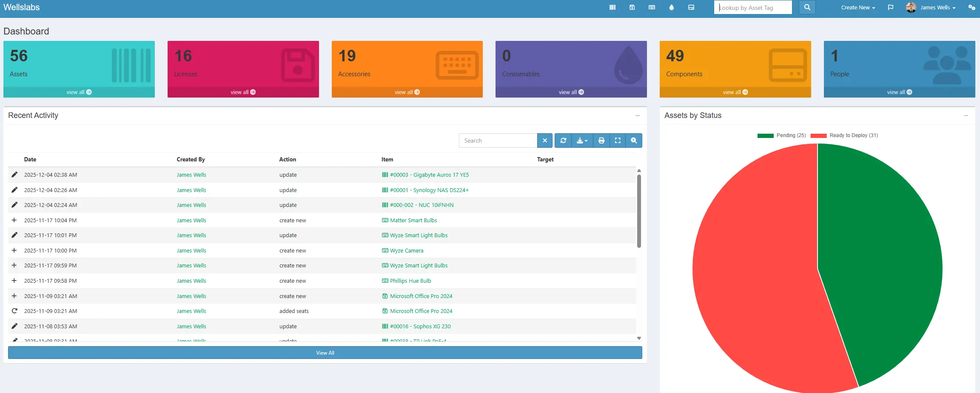This screenshot has height=393, width=980.
Task: Click the wide View All button below table
Action: [x=325, y=353]
